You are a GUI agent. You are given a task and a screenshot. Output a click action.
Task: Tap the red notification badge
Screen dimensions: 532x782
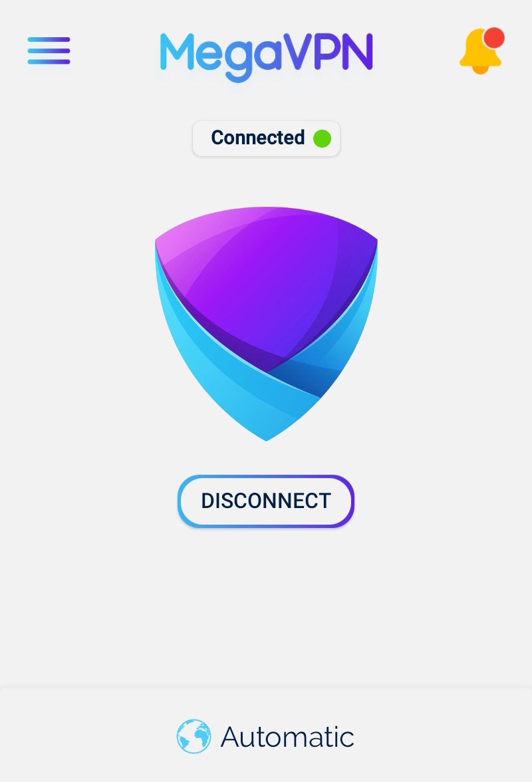pyautogui.click(x=494, y=38)
